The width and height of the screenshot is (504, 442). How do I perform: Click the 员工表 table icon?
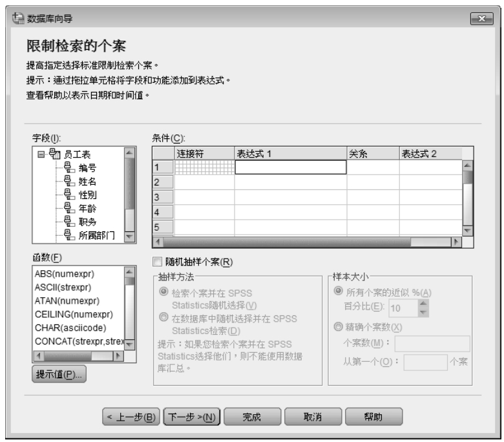55,154
